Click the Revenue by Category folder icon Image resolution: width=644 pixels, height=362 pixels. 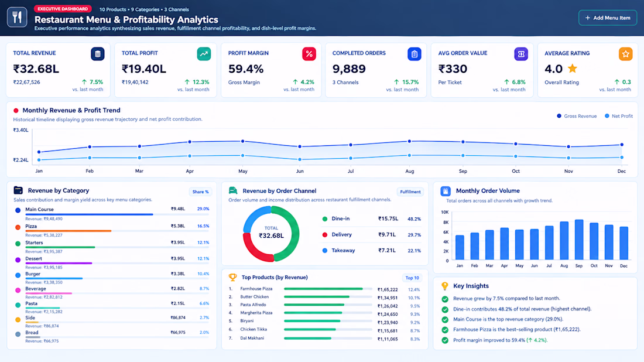pos(18,190)
